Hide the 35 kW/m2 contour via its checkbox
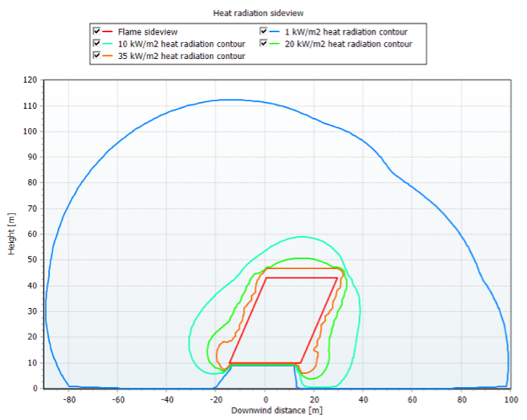Viewport: 527px width, 420px height. (x=97, y=55)
